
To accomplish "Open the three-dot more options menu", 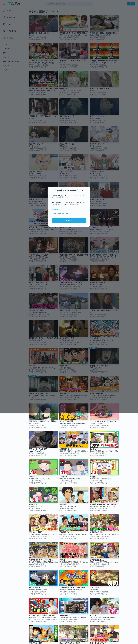I will click(x=124, y=4).
